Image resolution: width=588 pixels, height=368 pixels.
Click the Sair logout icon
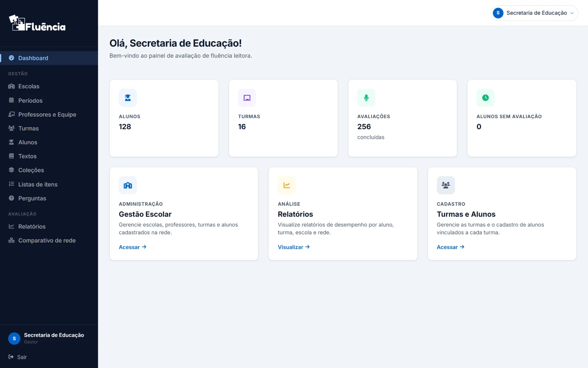[11, 357]
